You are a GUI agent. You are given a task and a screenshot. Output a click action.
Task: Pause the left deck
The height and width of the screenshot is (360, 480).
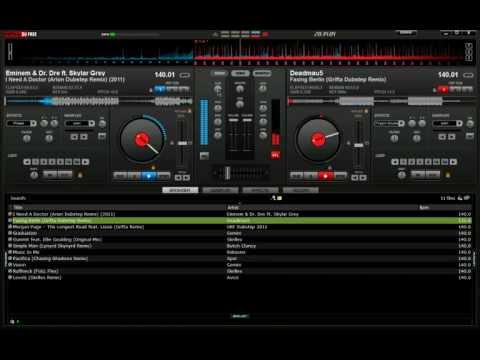click(x=135, y=176)
